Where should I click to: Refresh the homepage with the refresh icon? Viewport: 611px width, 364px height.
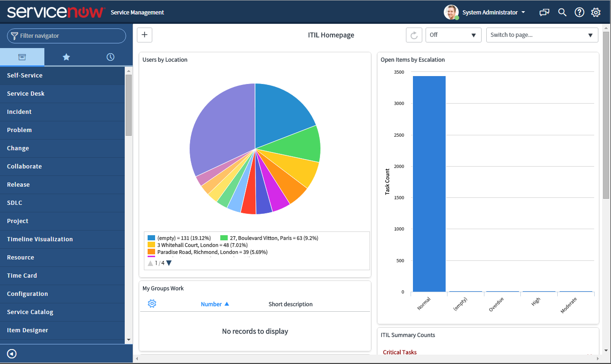(414, 35)
